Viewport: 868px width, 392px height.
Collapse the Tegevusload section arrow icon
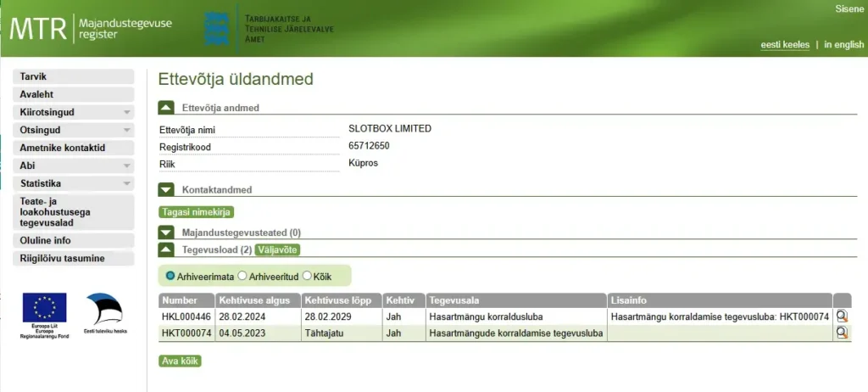coord(166,249)
